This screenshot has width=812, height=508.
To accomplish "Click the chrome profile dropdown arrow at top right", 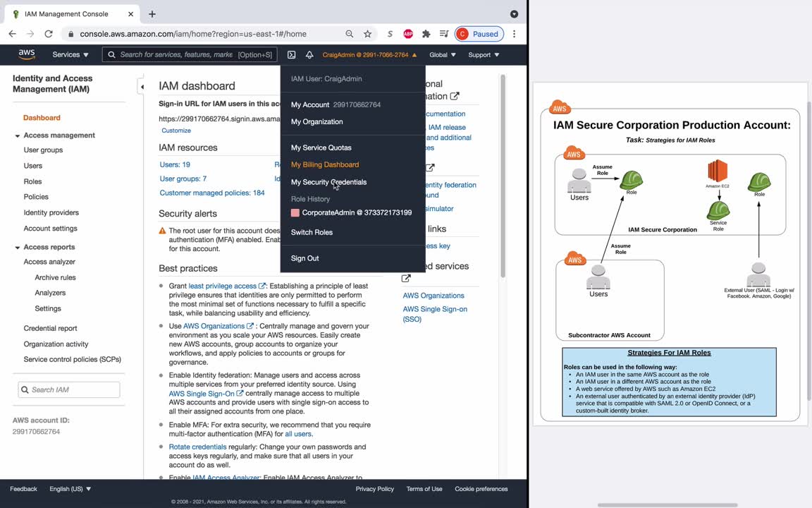I will [514, 14].
